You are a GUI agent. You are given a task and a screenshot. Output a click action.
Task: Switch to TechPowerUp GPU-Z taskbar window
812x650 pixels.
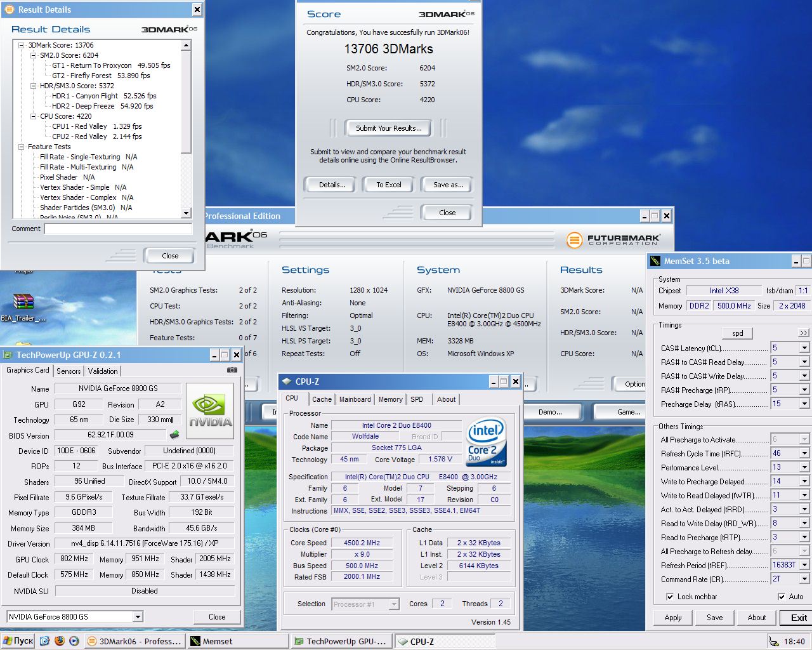pos(341,641)
